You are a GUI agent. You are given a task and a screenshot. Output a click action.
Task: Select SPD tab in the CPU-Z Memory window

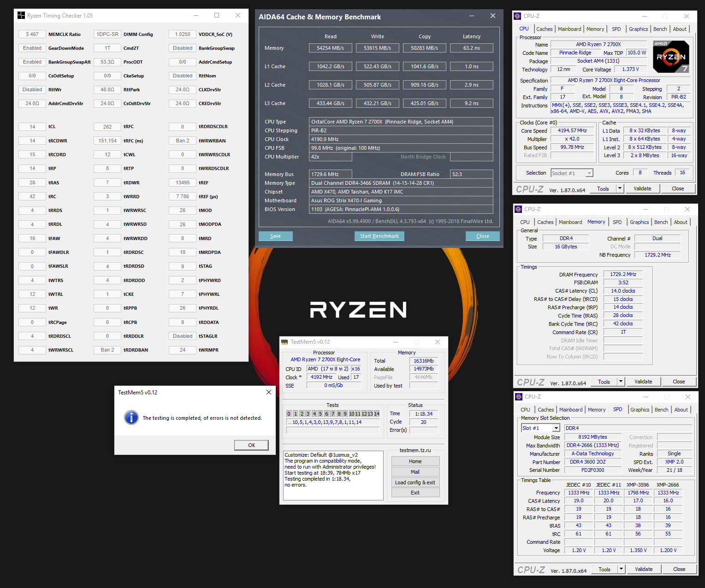click(x=617, y=222)
